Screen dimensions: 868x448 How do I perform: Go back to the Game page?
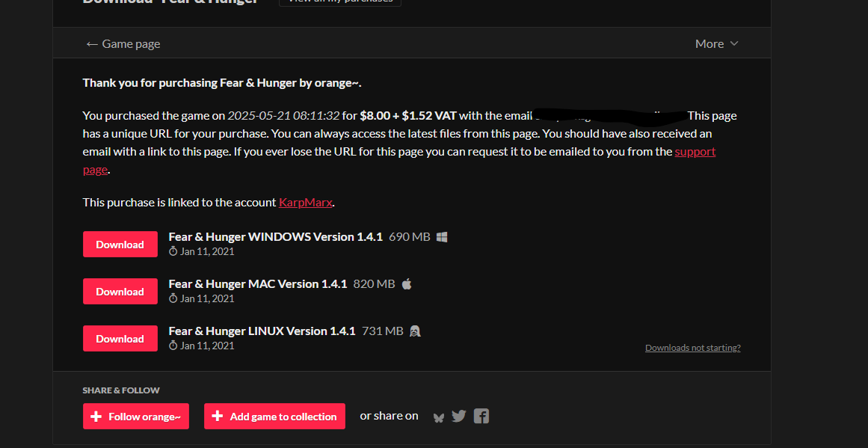(x=123, y=43)
